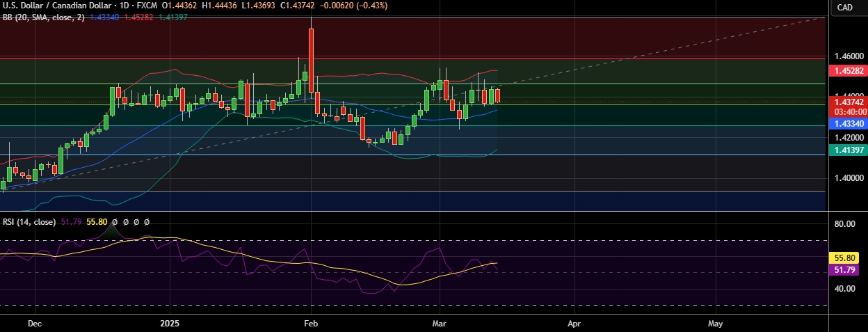Click the open price O1.44362 in header
868x332 pixels.
(180, 6)
